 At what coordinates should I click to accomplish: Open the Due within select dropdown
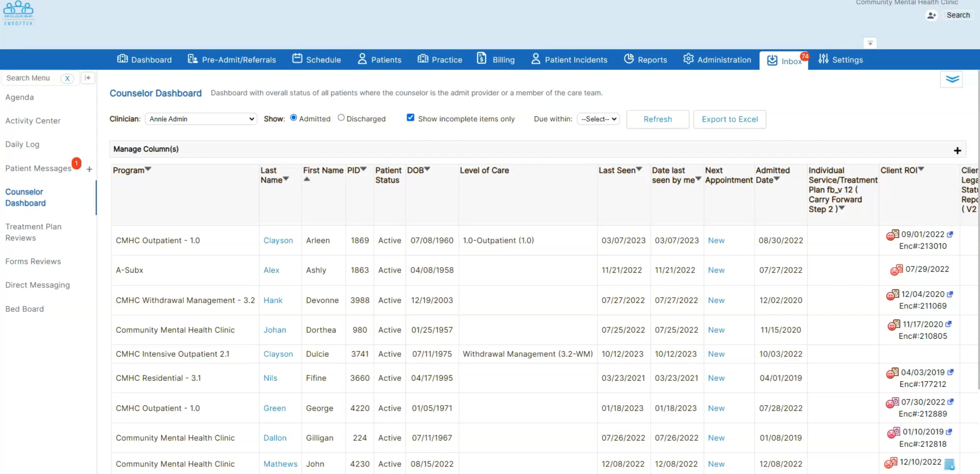click(x=598, y=119)
